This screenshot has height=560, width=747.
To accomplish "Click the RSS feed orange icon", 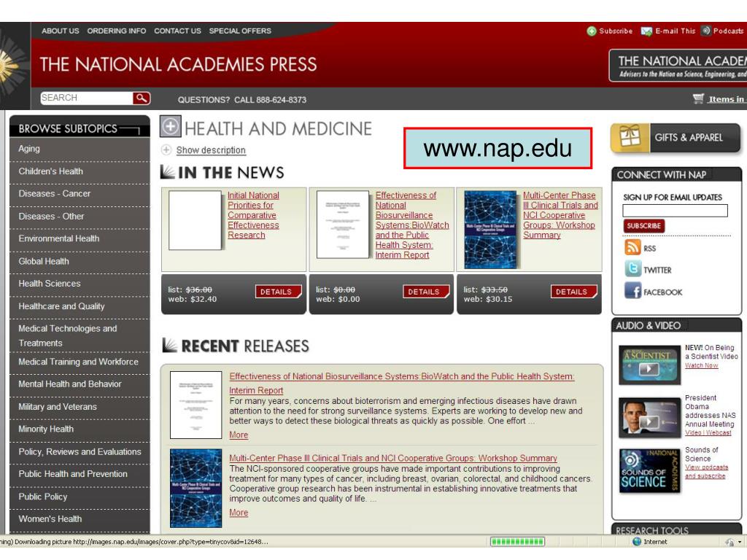I will coord(632,248).
